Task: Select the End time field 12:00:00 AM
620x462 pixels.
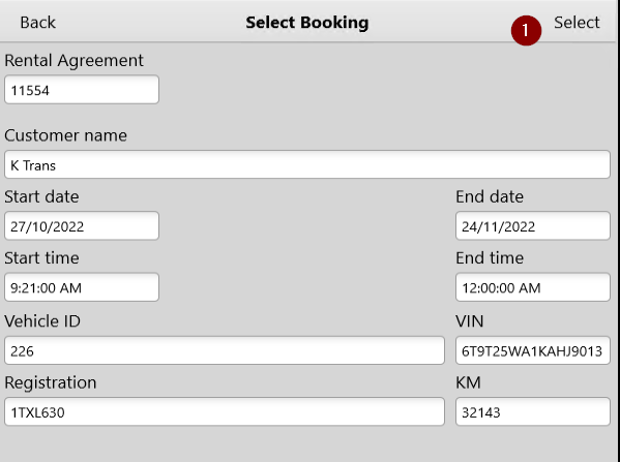Action: pos(533,287)
